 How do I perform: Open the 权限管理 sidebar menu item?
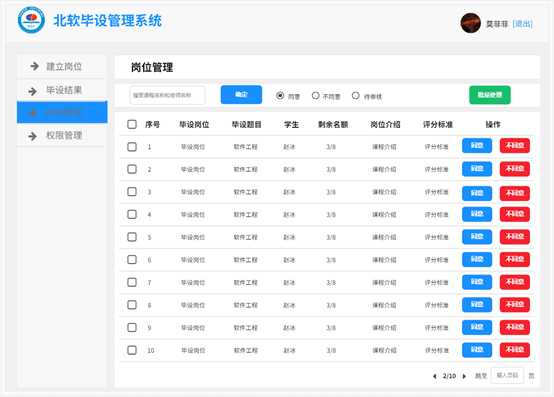pyautogui.click(x=61, y=135)
